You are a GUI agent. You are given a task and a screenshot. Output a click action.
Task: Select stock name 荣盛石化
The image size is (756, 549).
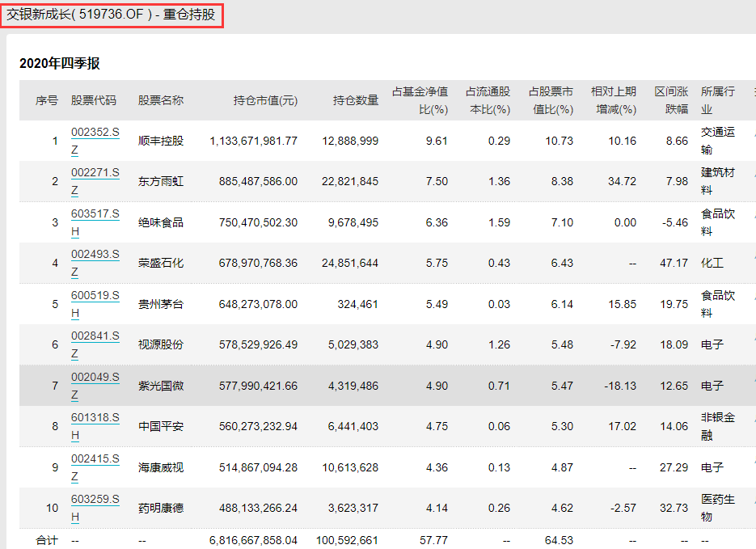click(161, 263)
